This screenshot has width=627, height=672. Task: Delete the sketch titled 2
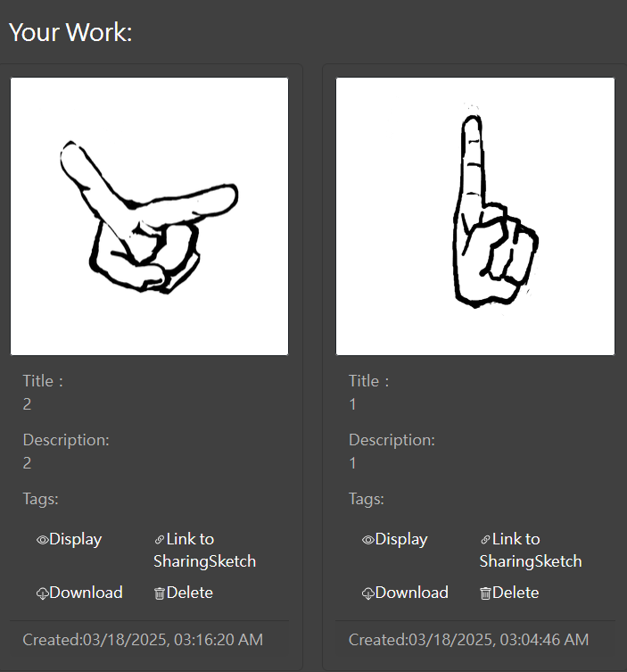point(184,593)
